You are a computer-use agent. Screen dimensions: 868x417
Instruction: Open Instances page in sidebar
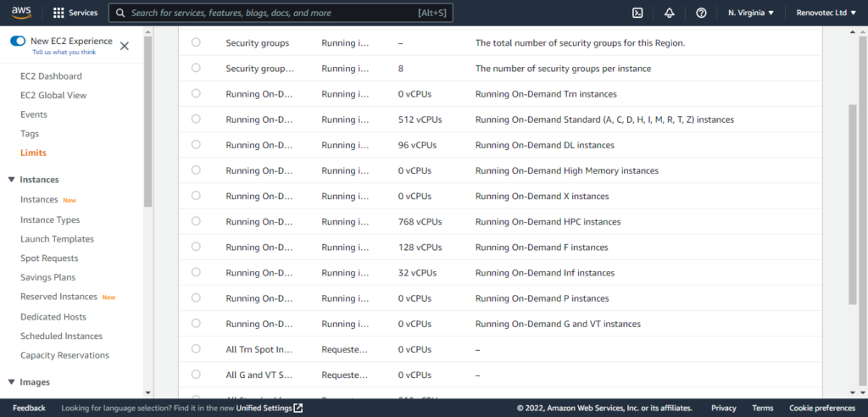(39, 199)
